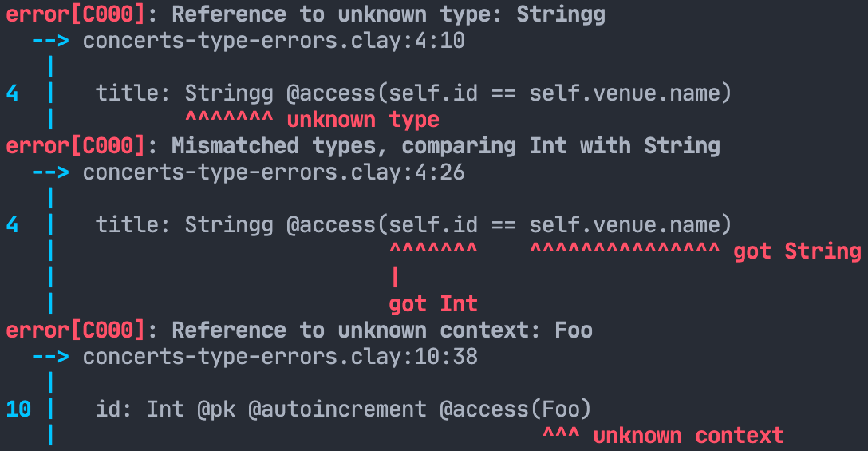The image size is (868, 451).
Task: Click the red 'unknown context' annotation
Action: coord(688,436)
